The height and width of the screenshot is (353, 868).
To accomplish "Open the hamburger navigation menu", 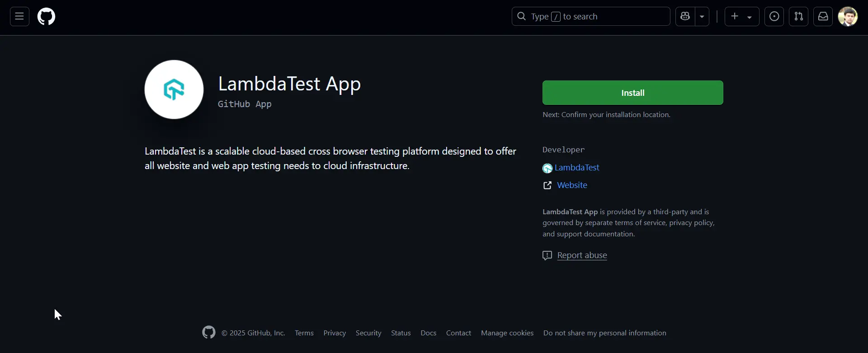I will coord(19,17).
